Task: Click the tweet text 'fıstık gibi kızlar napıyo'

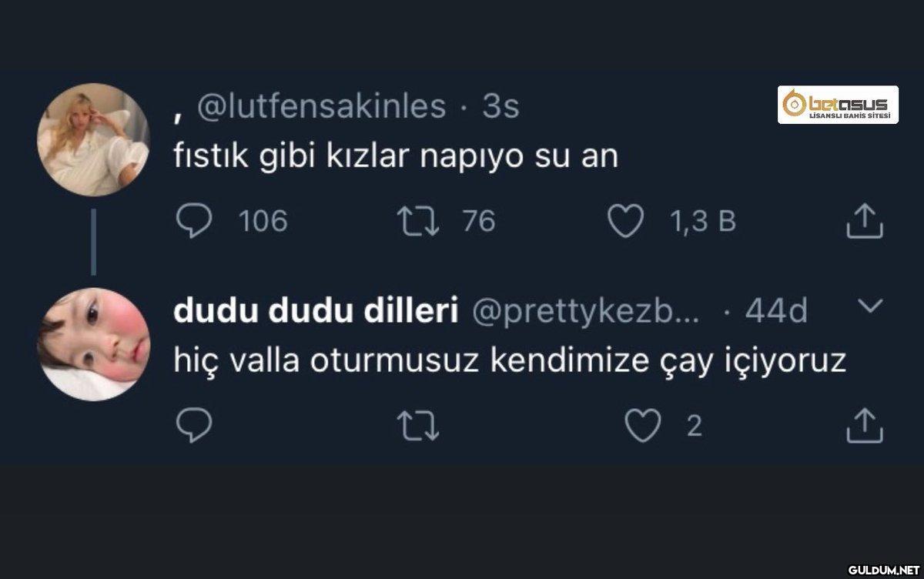Action: 397,156
